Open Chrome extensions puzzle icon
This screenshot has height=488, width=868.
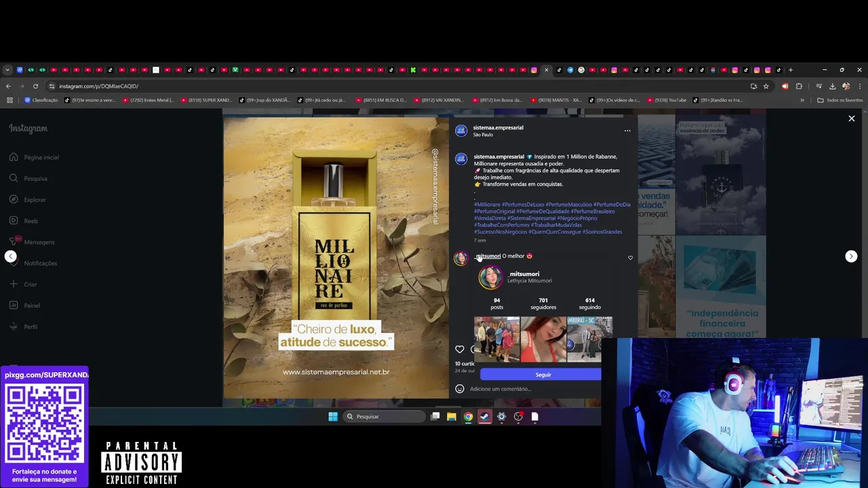799,86
